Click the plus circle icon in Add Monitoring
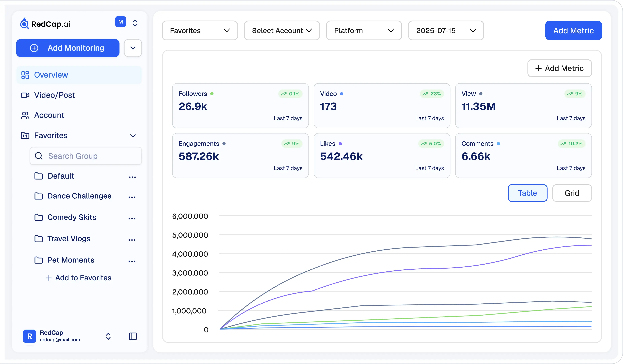Viewport: 623px width, 364px height. (x=34, y=48)
